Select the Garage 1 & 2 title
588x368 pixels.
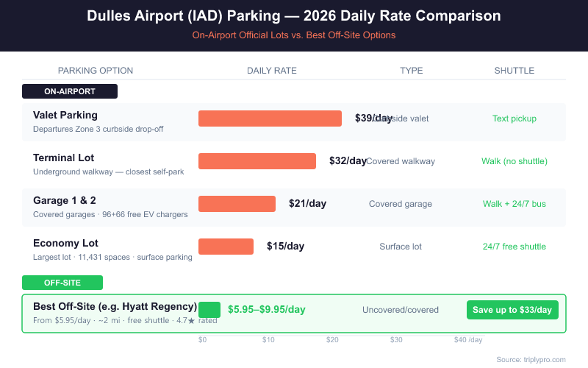coord(65,200)
